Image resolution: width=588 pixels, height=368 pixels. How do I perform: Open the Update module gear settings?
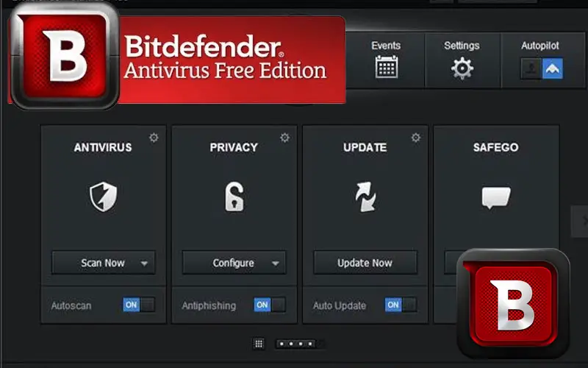[415, 138]
